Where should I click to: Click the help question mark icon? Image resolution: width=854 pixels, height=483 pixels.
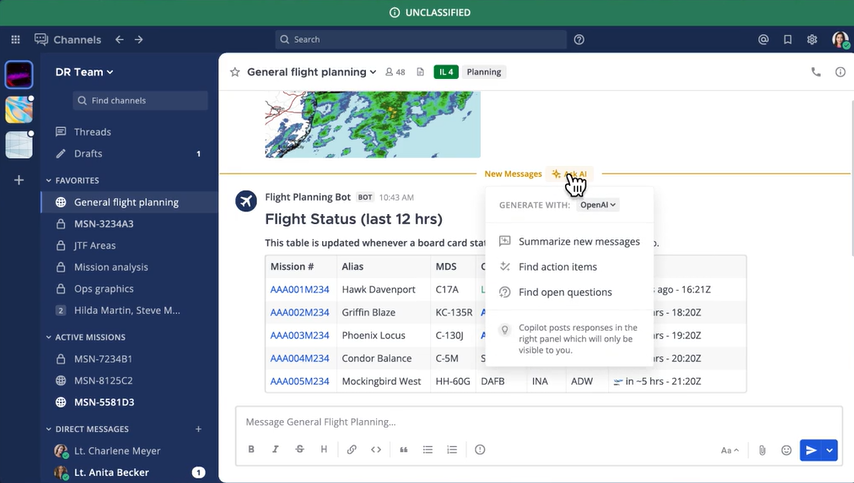click(x=579, y=40)
